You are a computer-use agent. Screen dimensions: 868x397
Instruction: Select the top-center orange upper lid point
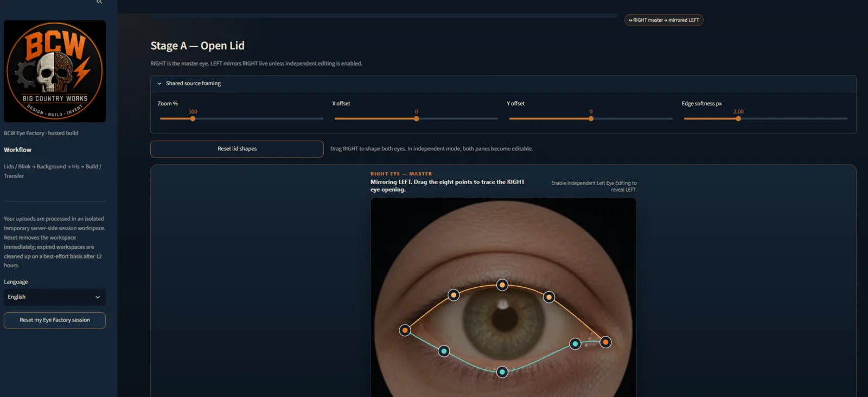[x=502, y=285]
